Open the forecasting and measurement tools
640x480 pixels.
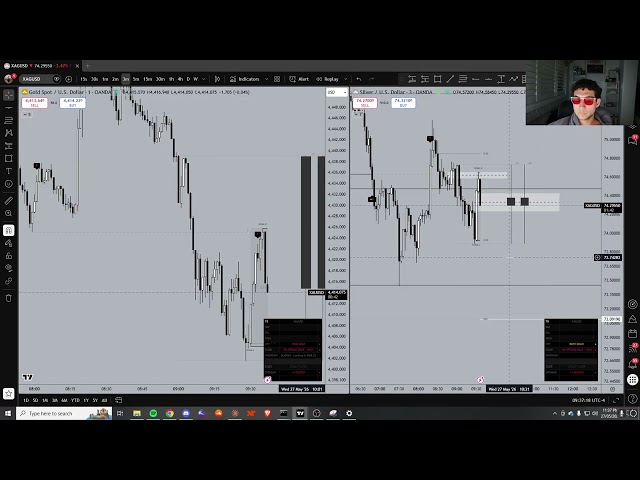9,146
